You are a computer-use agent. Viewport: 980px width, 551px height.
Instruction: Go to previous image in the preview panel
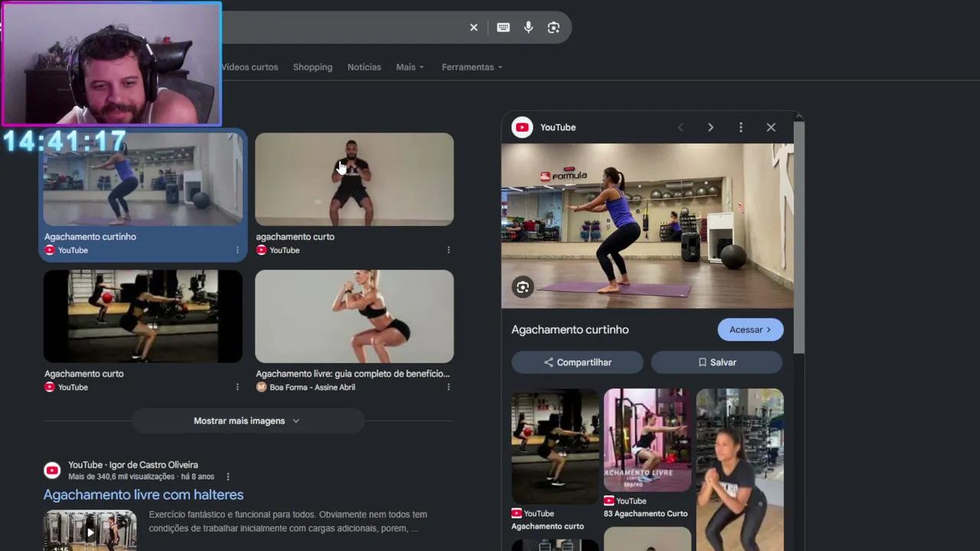[681, 128]
